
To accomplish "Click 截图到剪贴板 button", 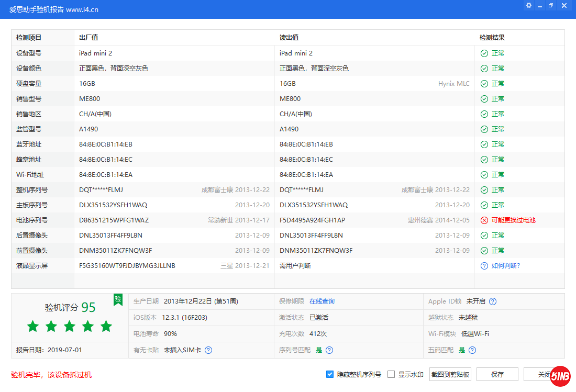I will pos(450,374).
